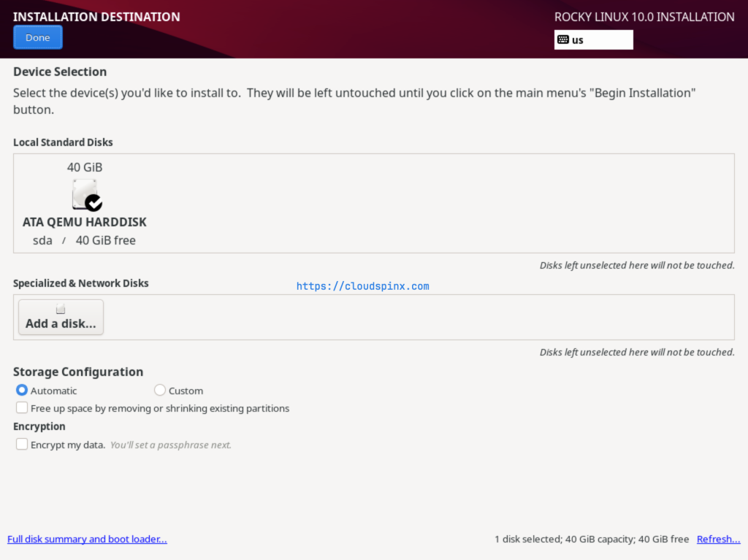Click the ATA QEMU HARDDISK label
Viewport: 748px width, 560px height.
85,222
